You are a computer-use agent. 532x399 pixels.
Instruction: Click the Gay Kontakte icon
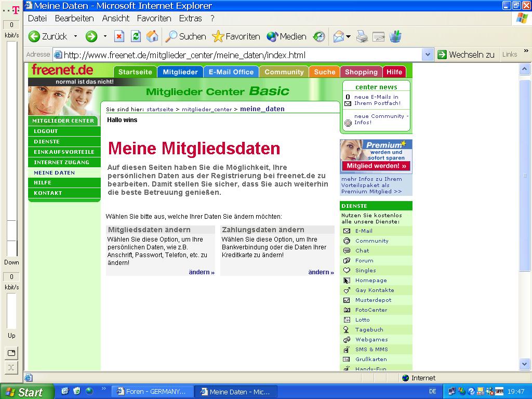pos(347,290)
